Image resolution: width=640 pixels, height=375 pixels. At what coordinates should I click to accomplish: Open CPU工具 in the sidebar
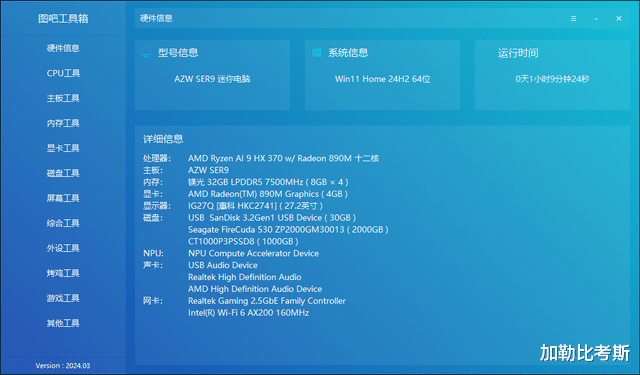click(63, 73)
